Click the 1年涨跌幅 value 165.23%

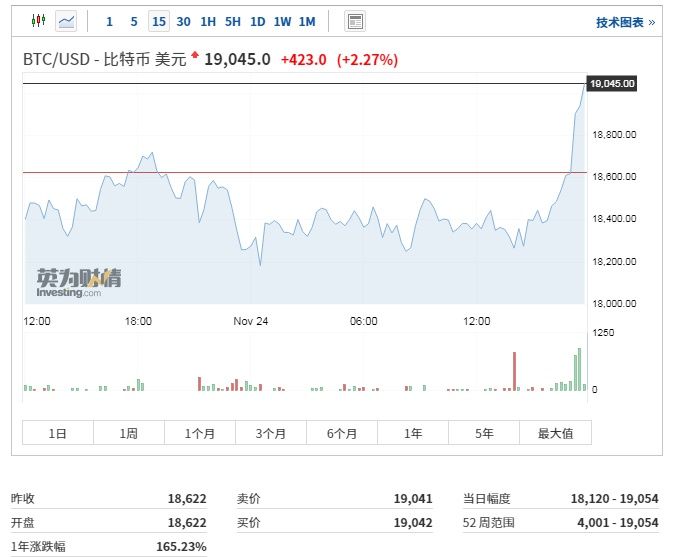181,547
